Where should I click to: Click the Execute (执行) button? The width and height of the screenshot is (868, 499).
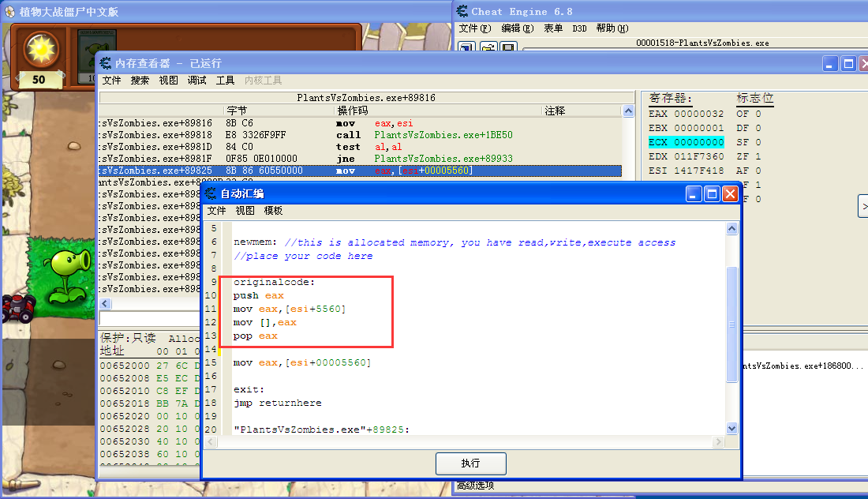(470, 463)
